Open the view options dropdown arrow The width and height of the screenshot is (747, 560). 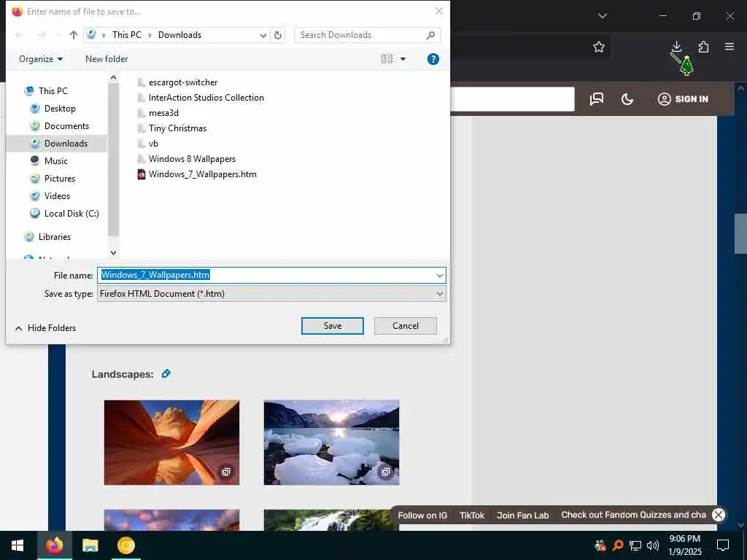(403, 59)
